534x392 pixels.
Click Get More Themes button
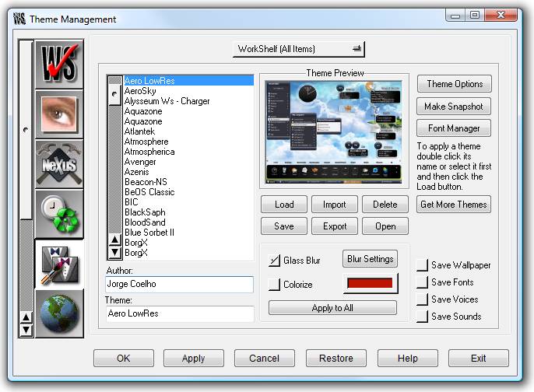[454, 205]
